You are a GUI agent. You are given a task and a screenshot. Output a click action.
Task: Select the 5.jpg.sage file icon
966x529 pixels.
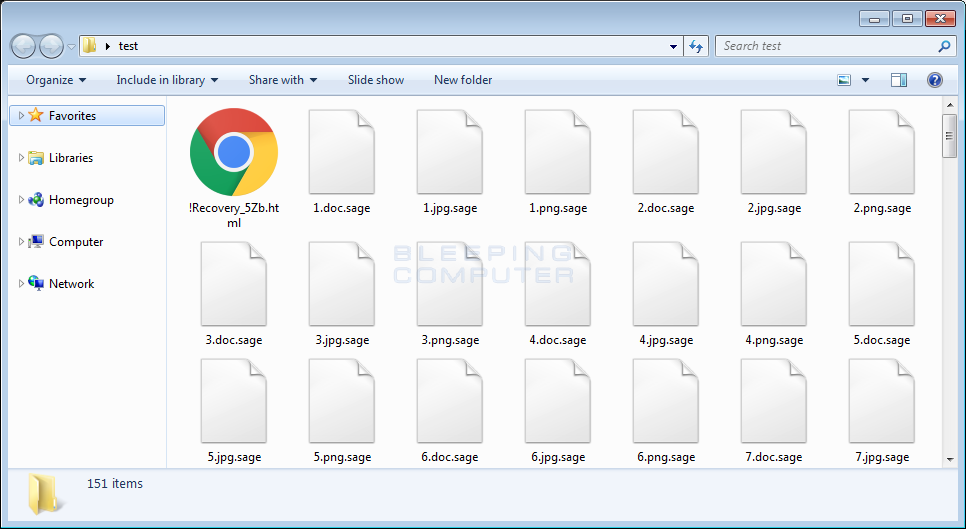pos(233,401)
